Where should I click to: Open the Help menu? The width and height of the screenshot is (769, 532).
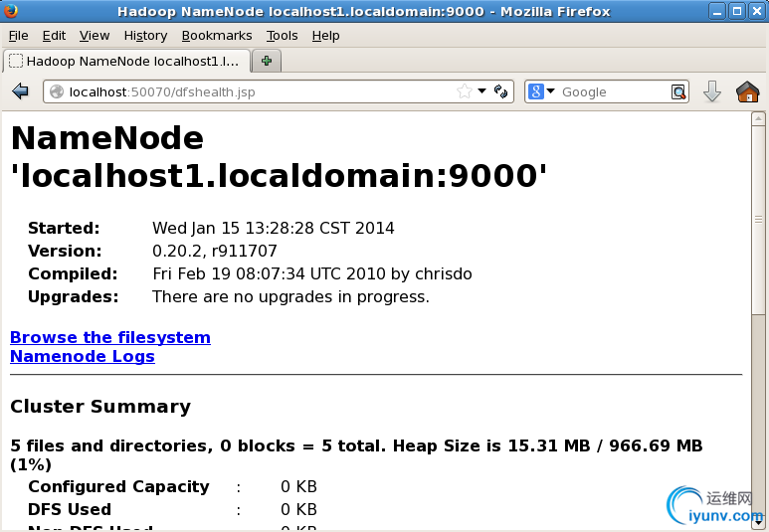[x=325, y=36]
